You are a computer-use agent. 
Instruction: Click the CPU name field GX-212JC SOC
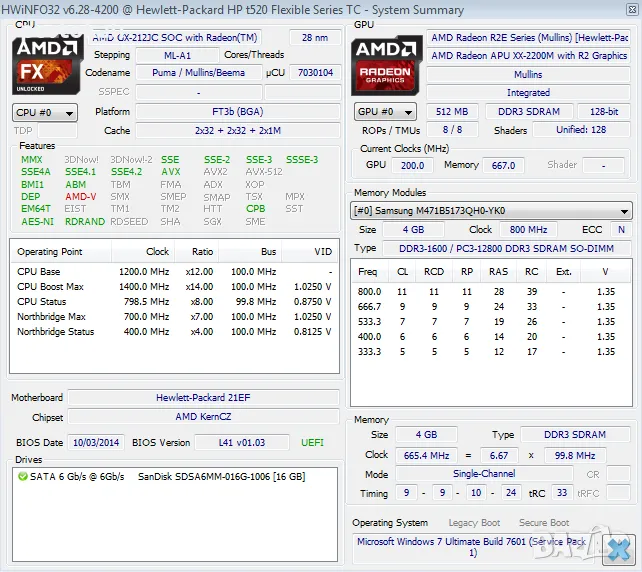pyautogui.click(x=186, y=37)
